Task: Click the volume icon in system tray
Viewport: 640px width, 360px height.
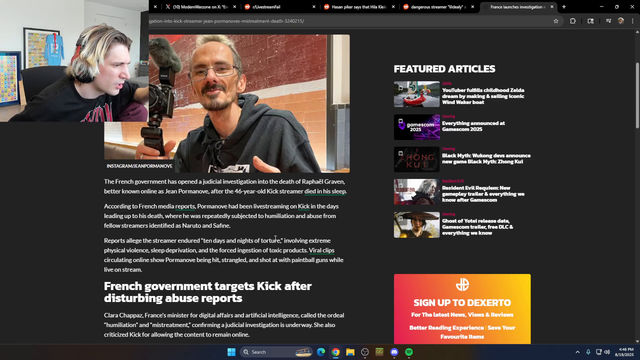Action: 607,352
